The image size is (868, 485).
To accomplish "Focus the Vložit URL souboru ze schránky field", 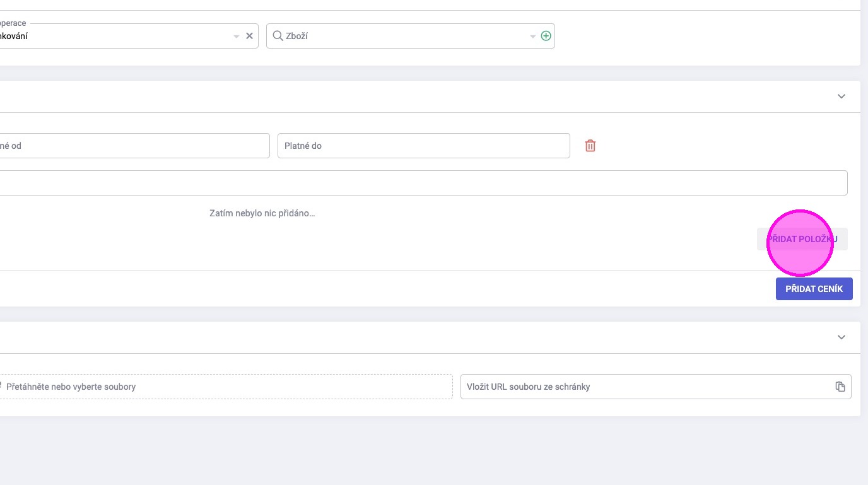I will 647,387.
